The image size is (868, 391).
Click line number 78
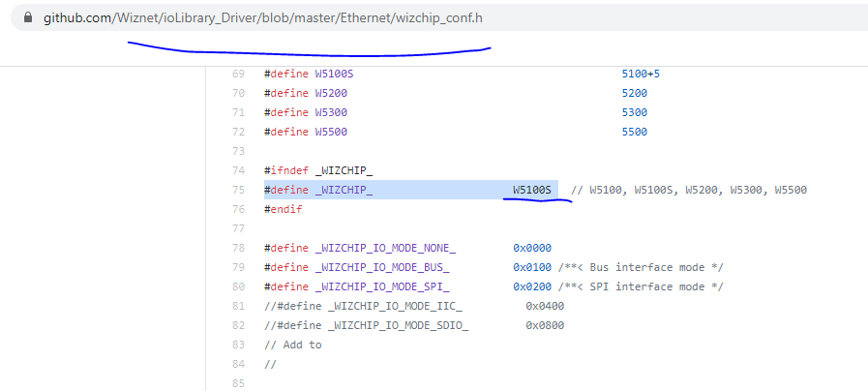pos(239,248)
